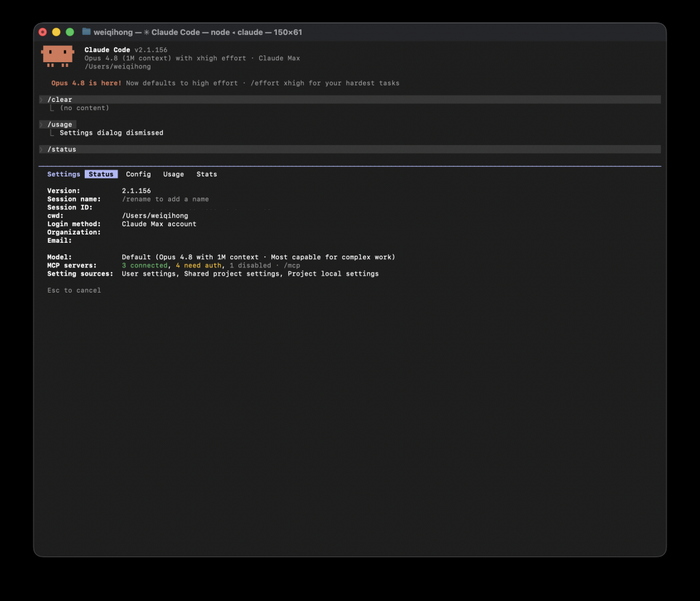Click 'Project local settings' source
Screen dimensions: 700x601
coord(333,273)
